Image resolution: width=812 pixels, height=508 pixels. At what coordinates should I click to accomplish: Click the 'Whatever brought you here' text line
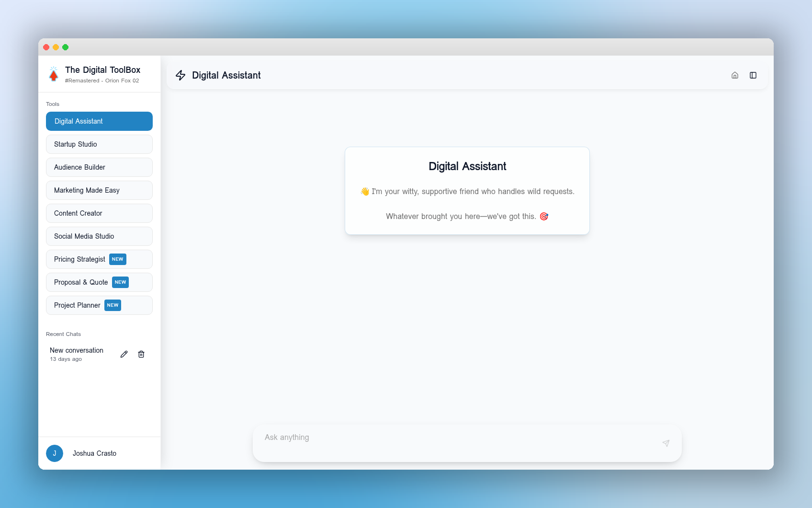click(x=467, y=217)
